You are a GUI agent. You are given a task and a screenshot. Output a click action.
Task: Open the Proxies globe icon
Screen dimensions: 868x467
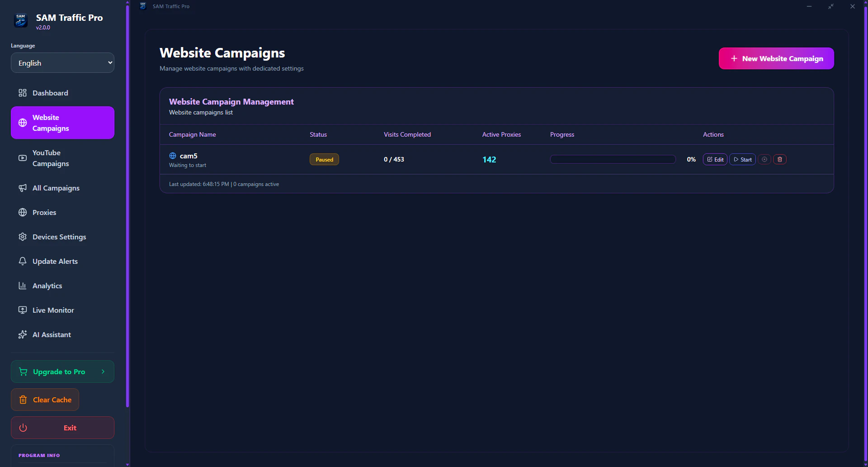[23, 212]
